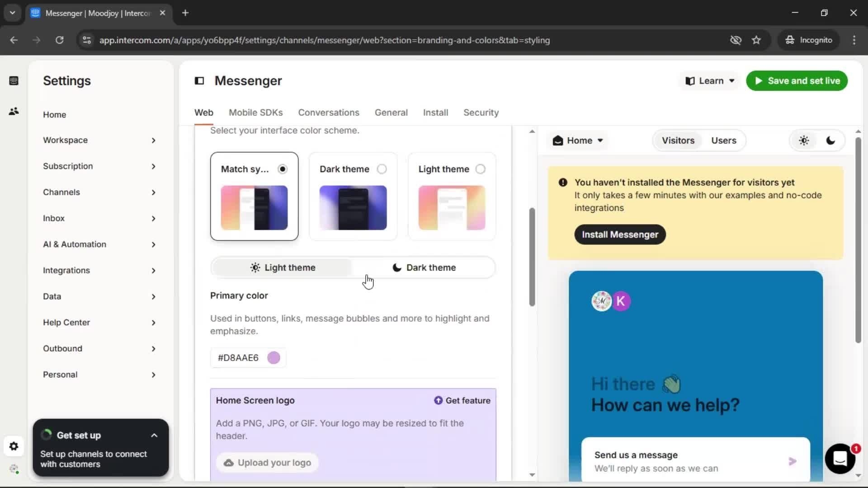
Task: Click Upload your logo button
Action: click(x=267, y=463)
